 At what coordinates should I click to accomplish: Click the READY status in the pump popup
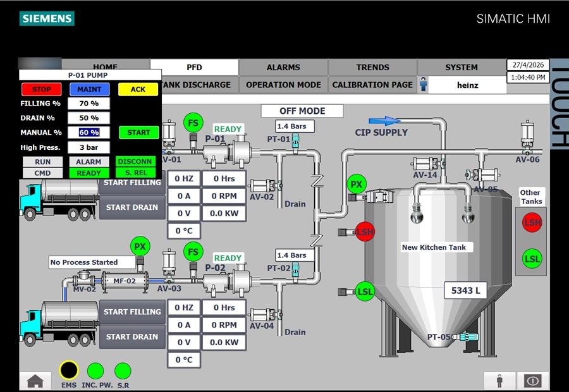[x=89, y=173]
